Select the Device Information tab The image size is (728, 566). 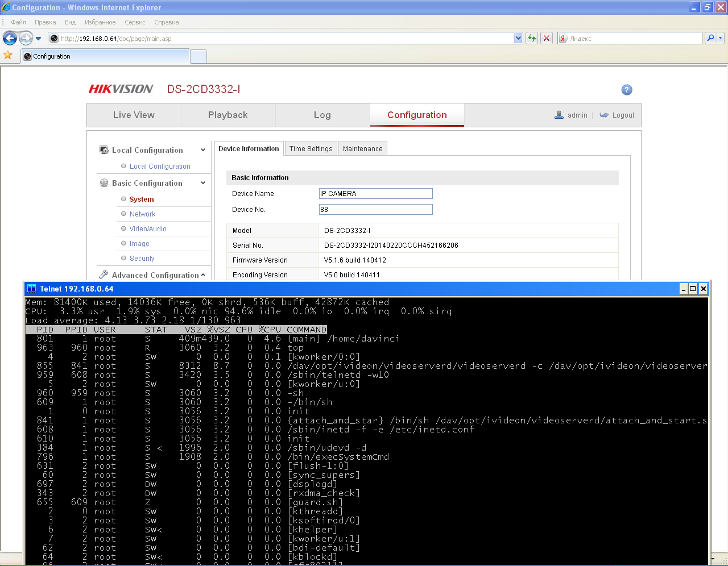click(x=249, y=148)
